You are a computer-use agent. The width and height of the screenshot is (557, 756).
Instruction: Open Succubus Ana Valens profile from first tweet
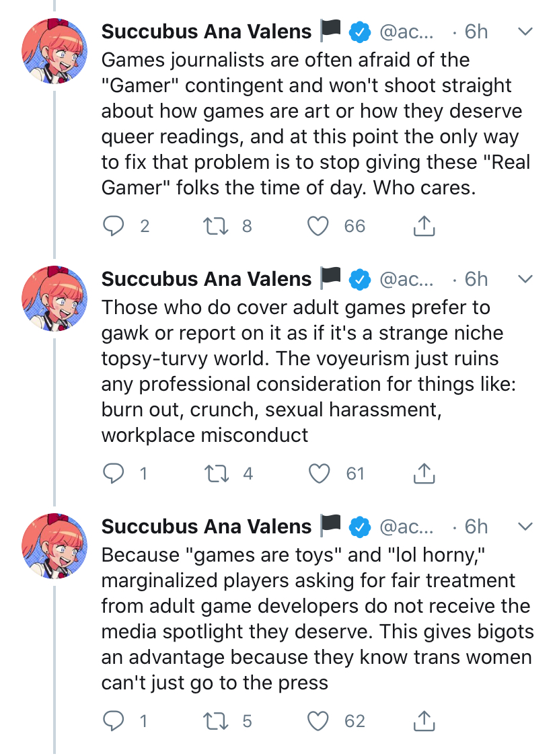point(206,32)
